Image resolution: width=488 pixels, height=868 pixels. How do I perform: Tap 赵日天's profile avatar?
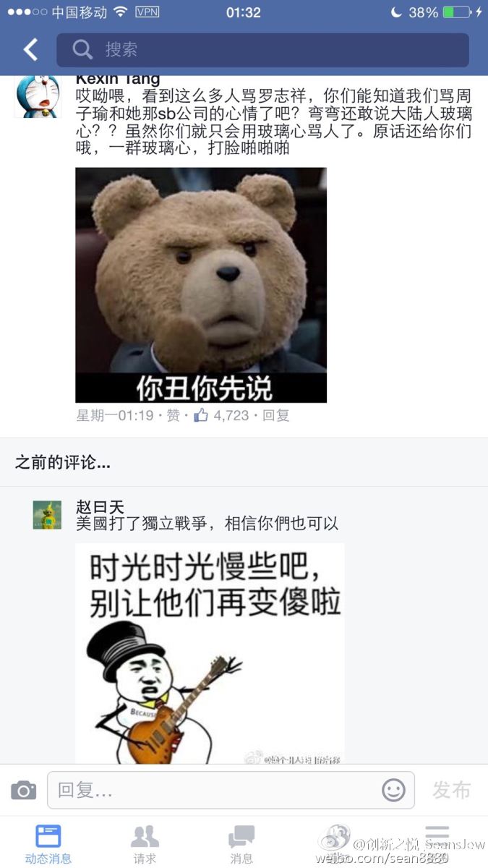tap(47, 515)
